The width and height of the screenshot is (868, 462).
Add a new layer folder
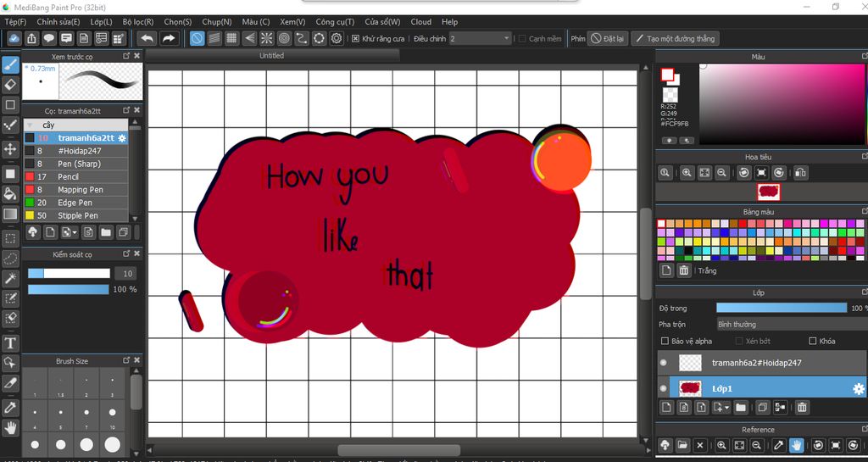(741, 408)
